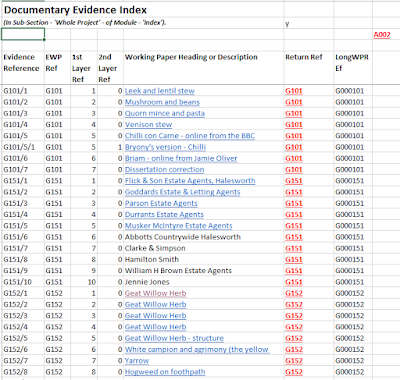Select the '2nd Layer Ref' header cell
The height and width of the screenshot is (380, 400).
(x=110, y=68)
